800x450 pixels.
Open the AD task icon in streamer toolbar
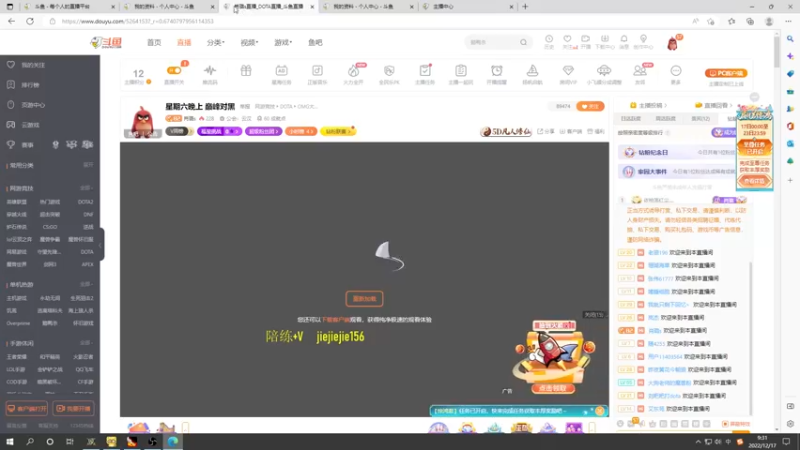tap(281, 73)
